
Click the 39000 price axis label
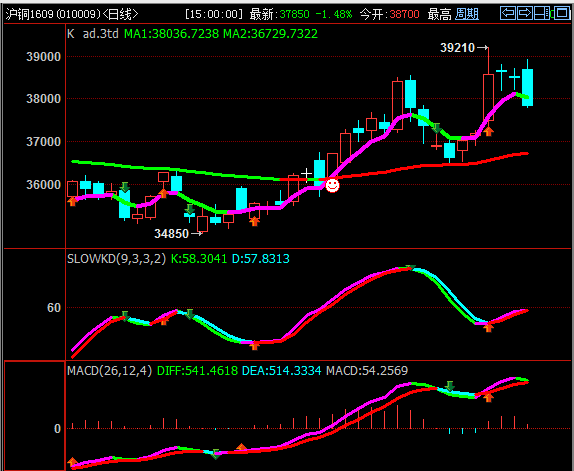pos(43,57)
